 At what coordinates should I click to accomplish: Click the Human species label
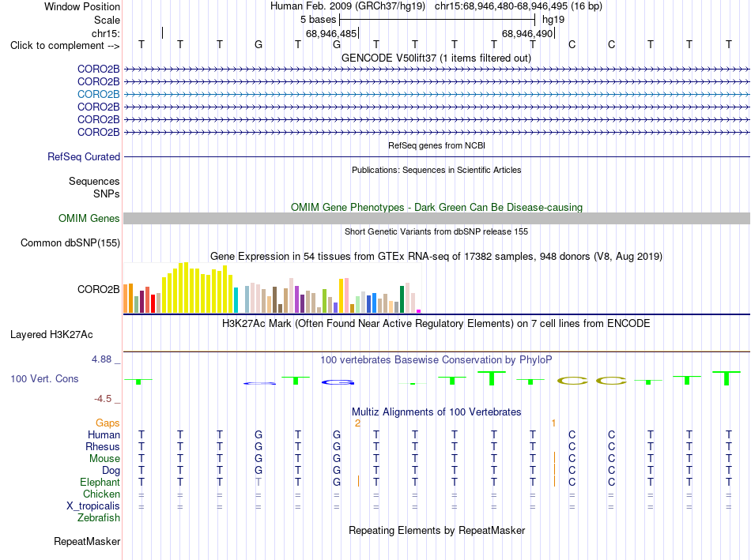pyautogui.click(x=104, y=434)
